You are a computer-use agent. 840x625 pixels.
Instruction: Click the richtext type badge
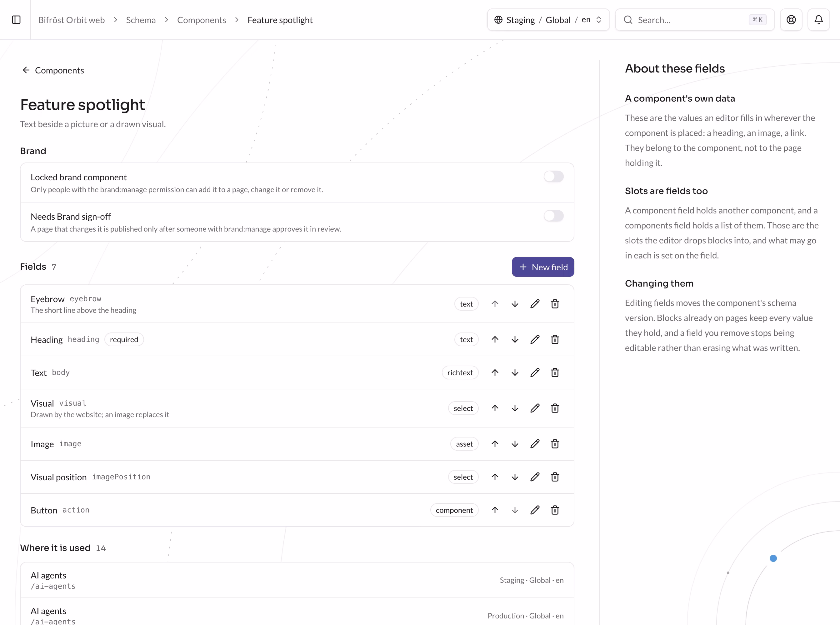tap(460, 372)
